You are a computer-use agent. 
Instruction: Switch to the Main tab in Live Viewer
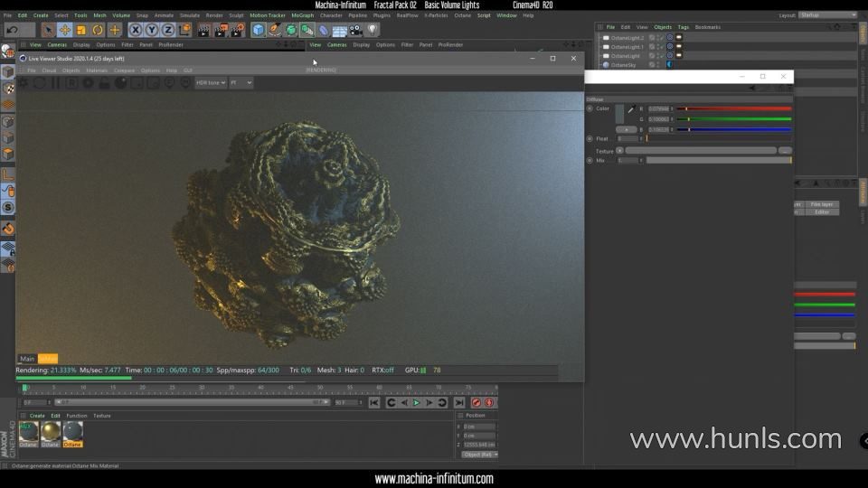tap(27, 359)
